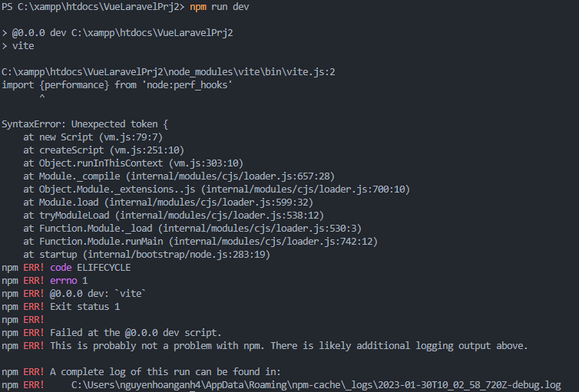Click the 'Exit status 1' line
Viewport: 579px width, 392px height.
click(84, 306)
